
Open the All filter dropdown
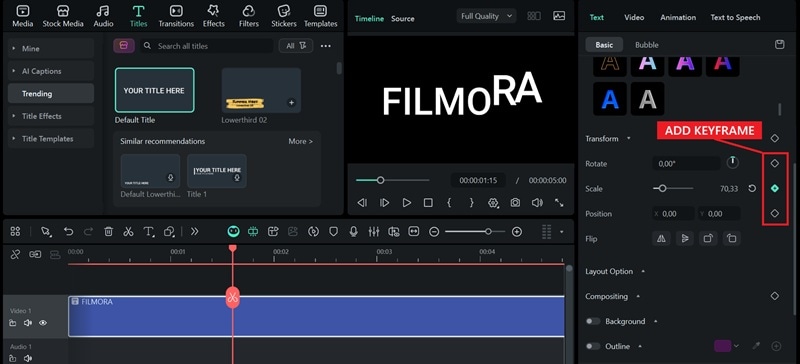(296, 46)
